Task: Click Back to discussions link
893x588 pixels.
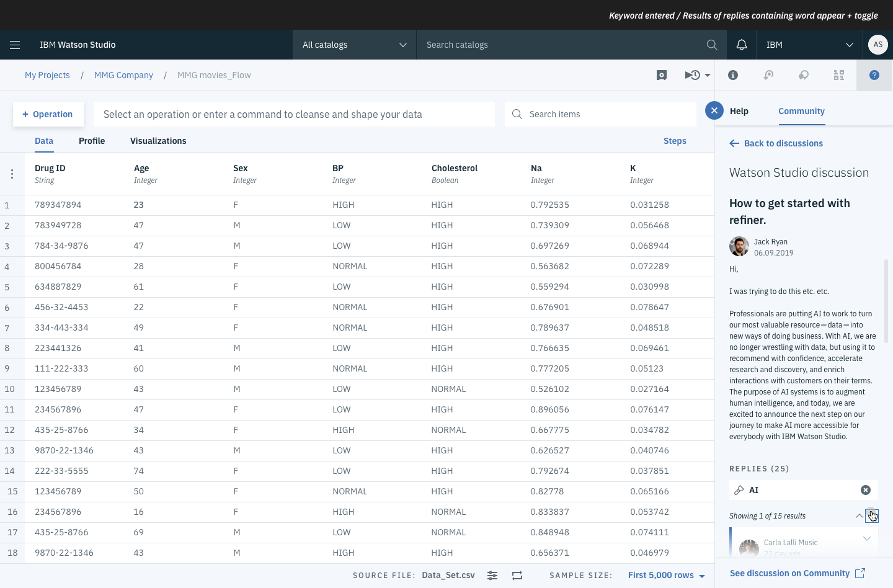Action: (x=776, y=143)
